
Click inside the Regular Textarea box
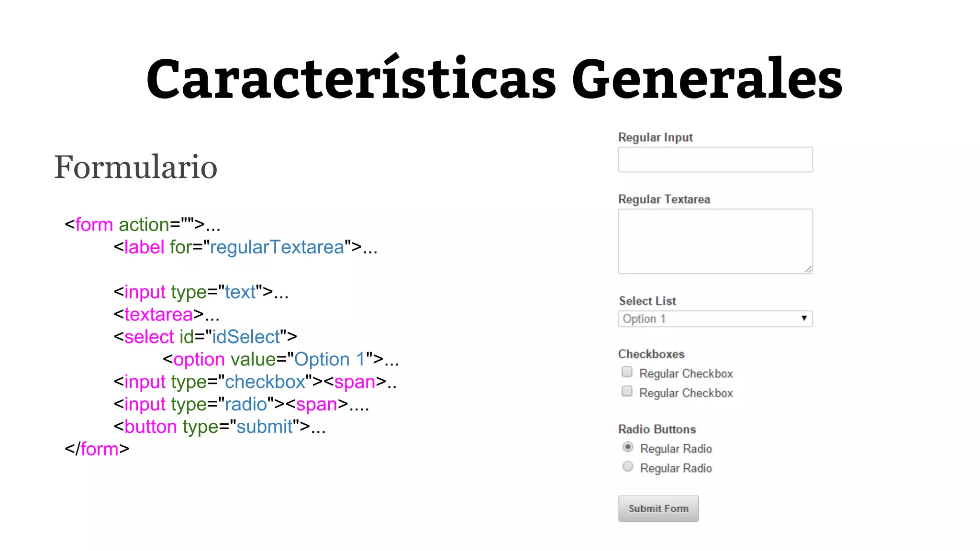coord(715,241)
